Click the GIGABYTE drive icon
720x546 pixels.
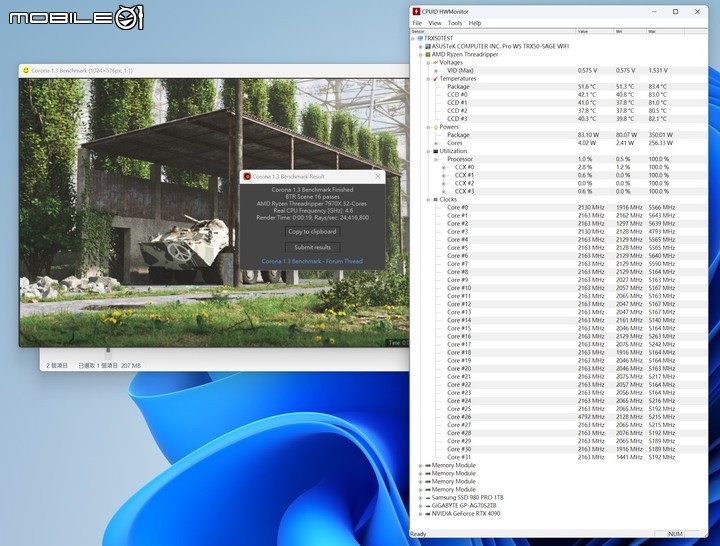pos(428,506)
